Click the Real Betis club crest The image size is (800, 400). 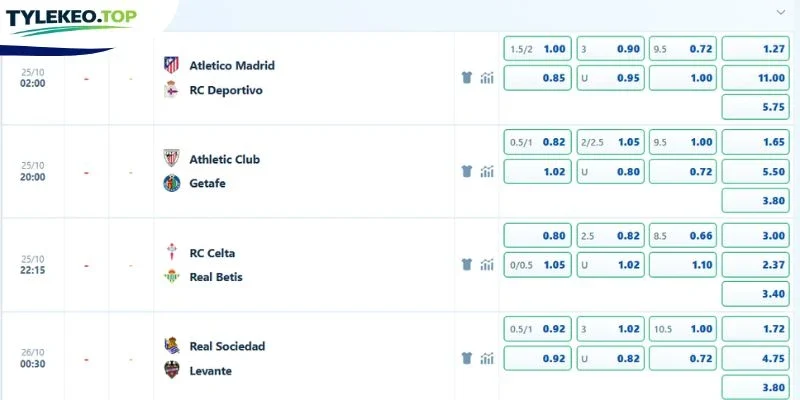(x=171, y=277)
